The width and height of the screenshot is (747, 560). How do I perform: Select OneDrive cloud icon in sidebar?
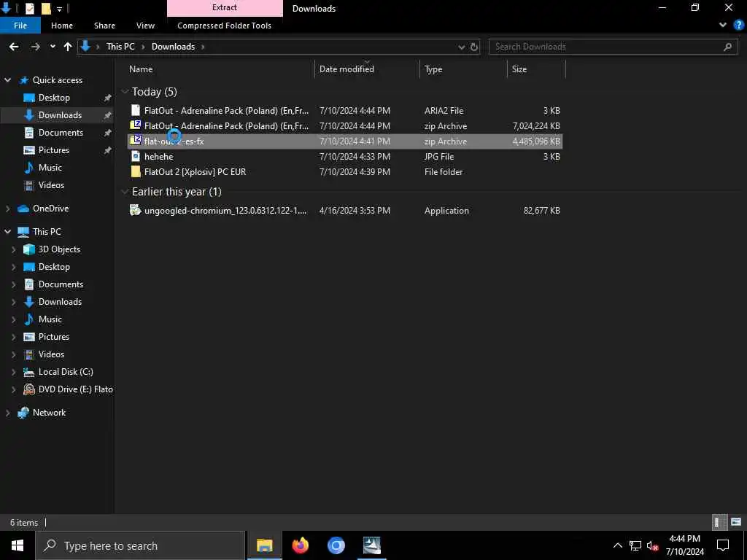point(23,209)
